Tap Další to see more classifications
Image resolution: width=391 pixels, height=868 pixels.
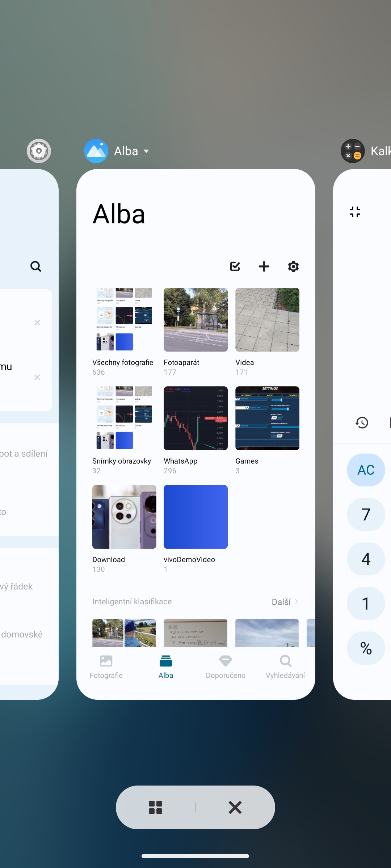(x=285, y=602)
